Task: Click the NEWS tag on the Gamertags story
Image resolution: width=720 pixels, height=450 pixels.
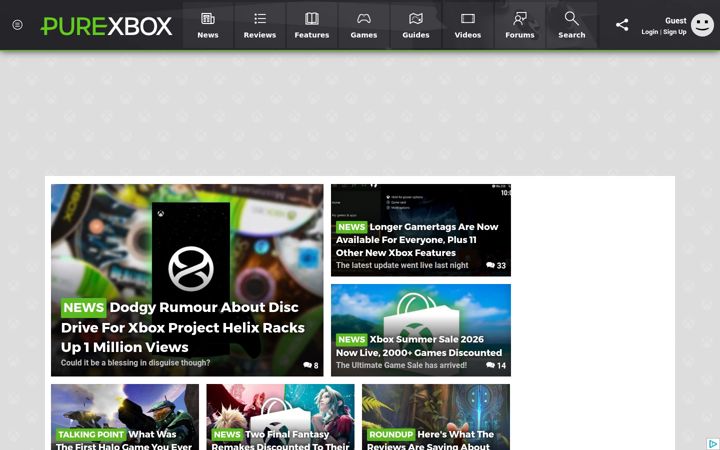Action: click(351, 227)
